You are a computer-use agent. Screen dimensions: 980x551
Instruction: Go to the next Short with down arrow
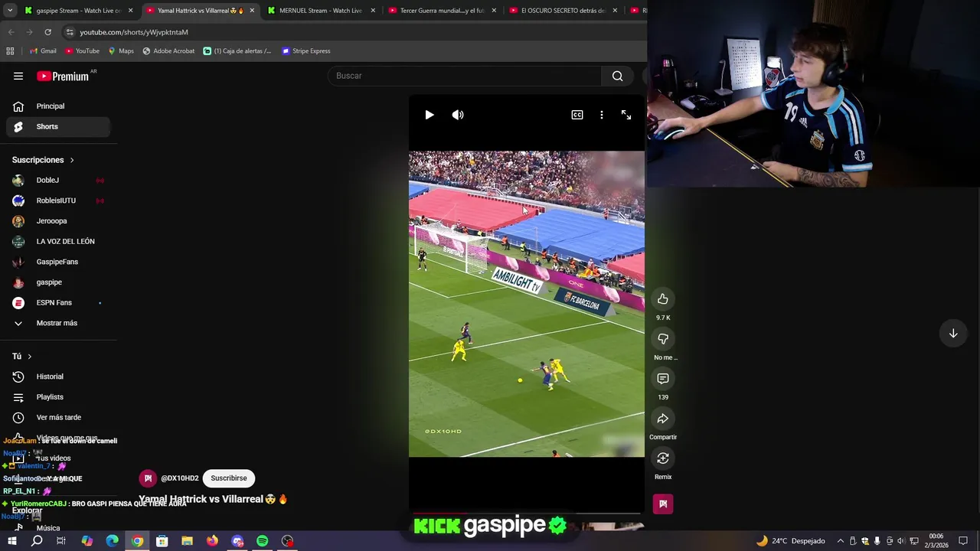pos(953,334)
